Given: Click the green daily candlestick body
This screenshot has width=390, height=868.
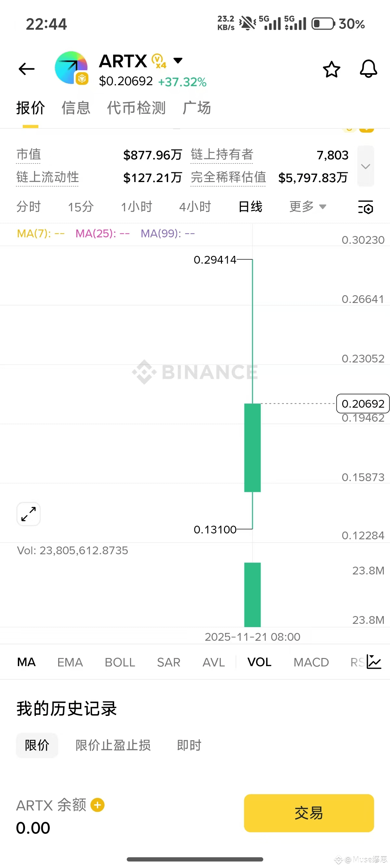Looking at the screenshot, I should click(x=252, y=447).
